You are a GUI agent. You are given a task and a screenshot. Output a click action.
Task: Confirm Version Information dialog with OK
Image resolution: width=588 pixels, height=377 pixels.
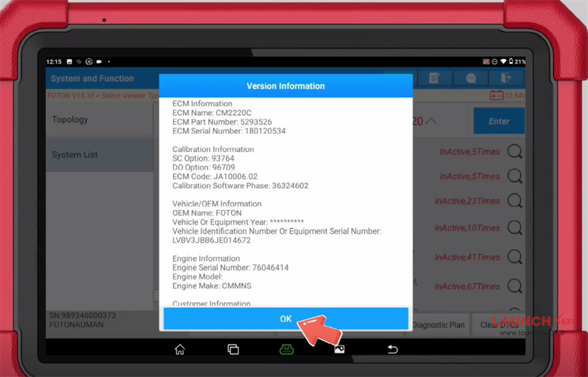(286, 319)
